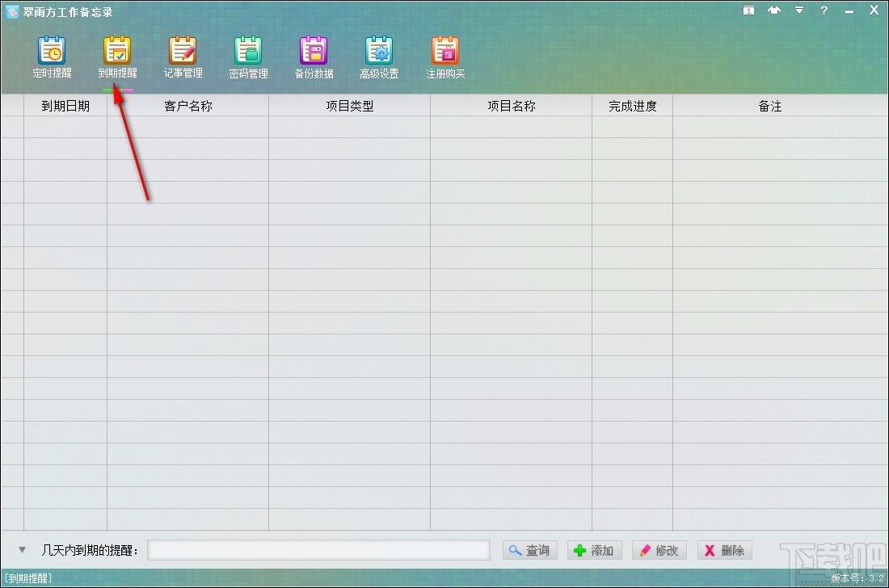Image resolution: width=889 pixels, height=588 pixels.
Task: Click the 客户名称 column header
Action: (x=187, y=106)
